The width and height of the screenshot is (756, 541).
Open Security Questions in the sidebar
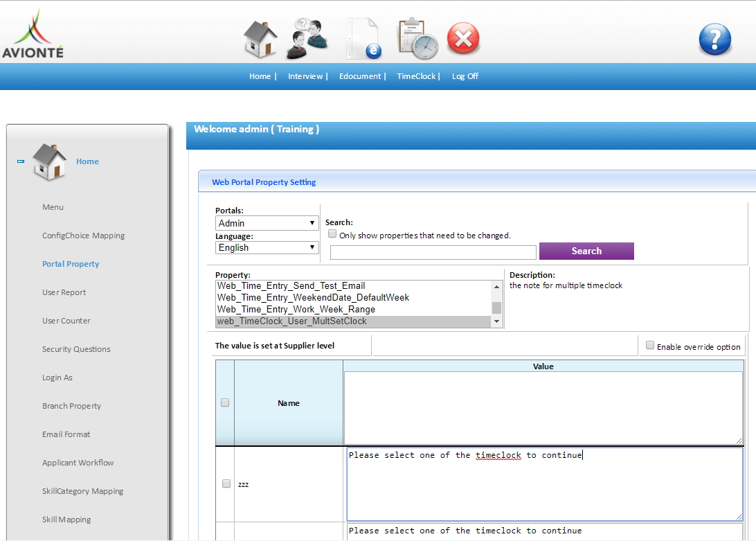pyautogui.click(x=76, y=349)
